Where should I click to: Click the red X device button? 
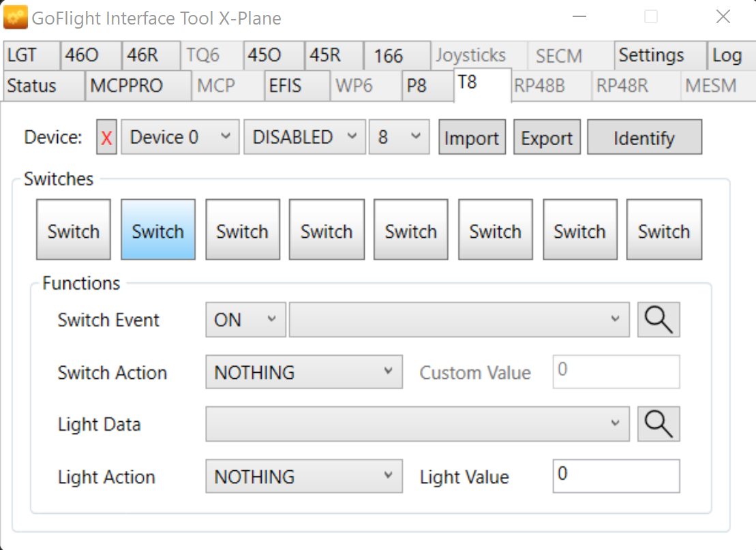(106, 138)
